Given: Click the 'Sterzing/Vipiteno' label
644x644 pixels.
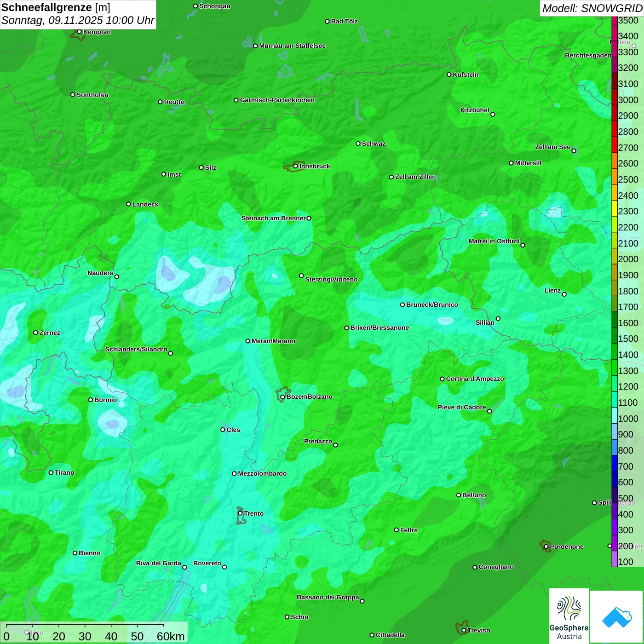Looking at the screenshot, I should (x=331, y=279).
